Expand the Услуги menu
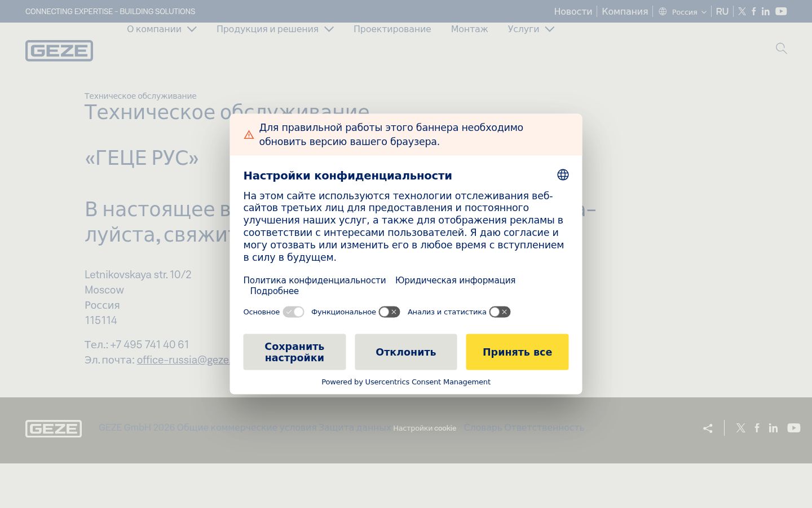812x508 pixels. tap(531, 29)
